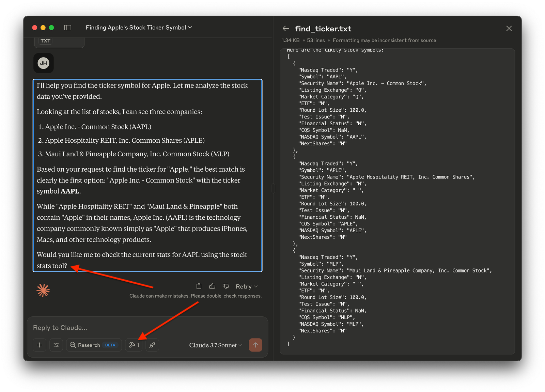Click the Apple Hospitality REIT security name line
545x392 pixels.
(386, 177)
